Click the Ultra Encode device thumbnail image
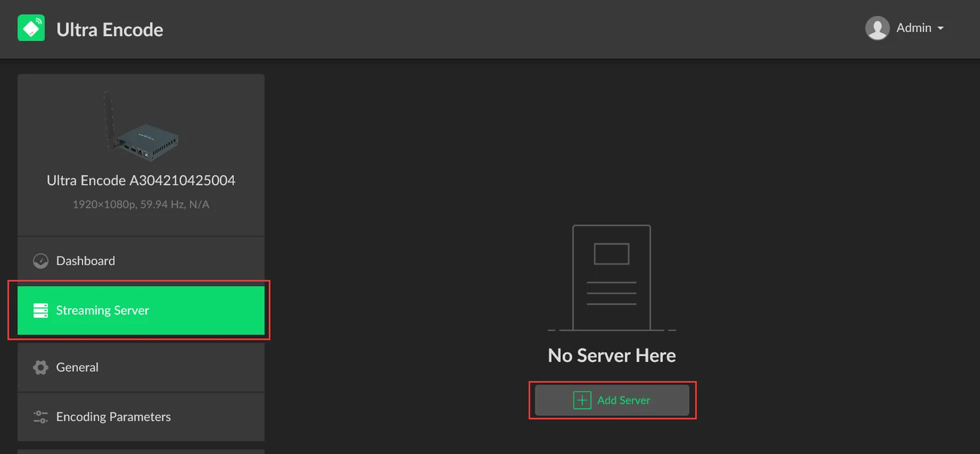The image size is (980, 454). 141,126
